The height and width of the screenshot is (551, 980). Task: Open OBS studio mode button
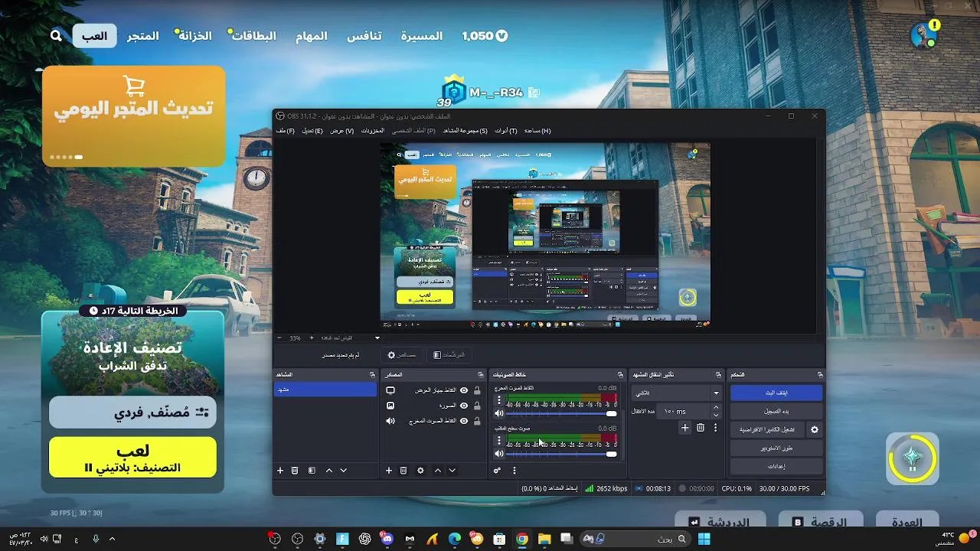[776, 448]
